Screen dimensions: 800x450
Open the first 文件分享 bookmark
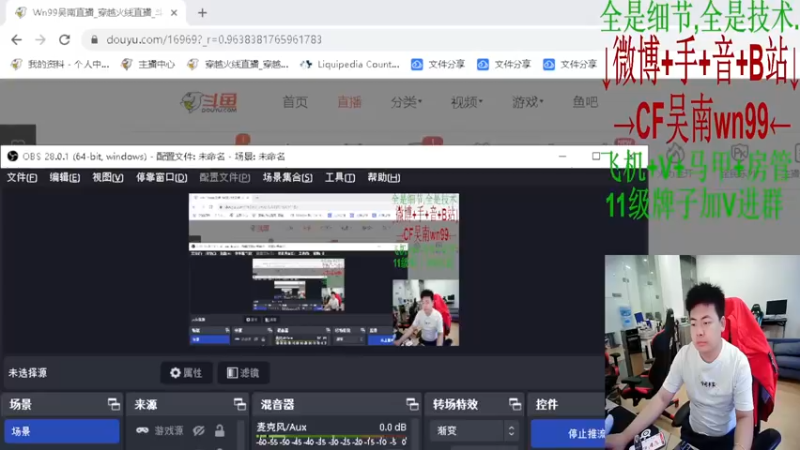point(438,64)
